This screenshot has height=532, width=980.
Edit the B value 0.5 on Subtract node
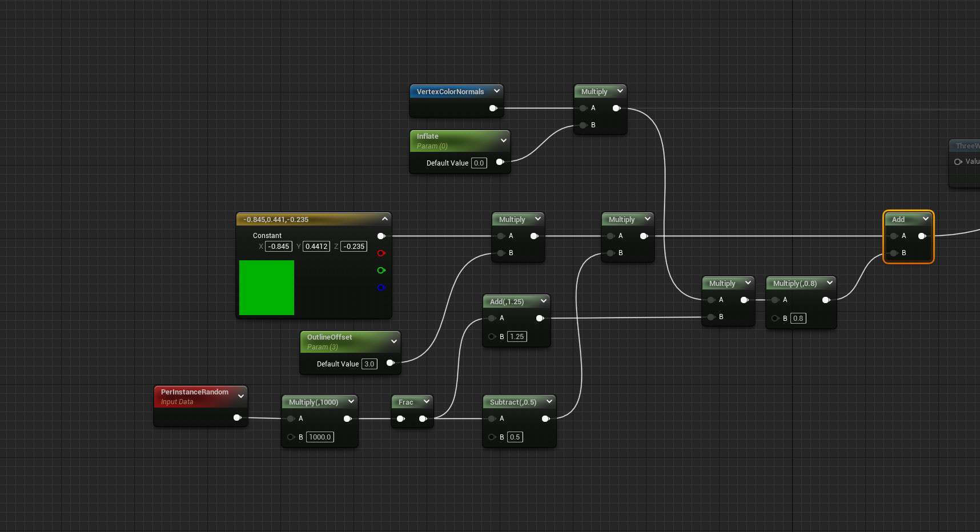tap(515, 437)
